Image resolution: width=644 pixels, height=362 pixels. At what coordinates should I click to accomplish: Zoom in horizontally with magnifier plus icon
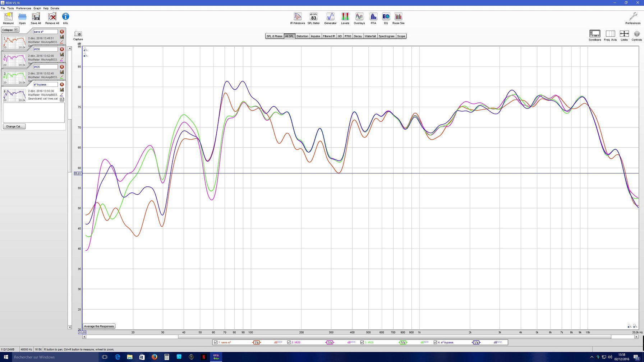[x=635, y=326]
